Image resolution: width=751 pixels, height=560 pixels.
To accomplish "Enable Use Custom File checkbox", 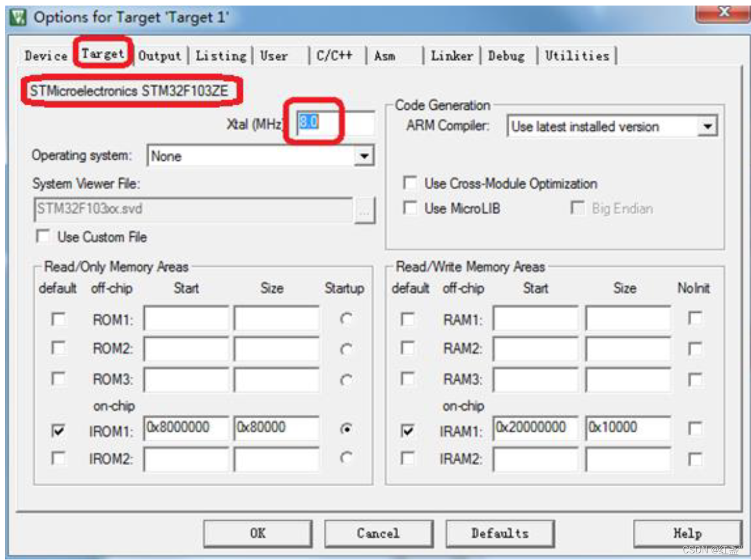I will (x=43, y=236).
